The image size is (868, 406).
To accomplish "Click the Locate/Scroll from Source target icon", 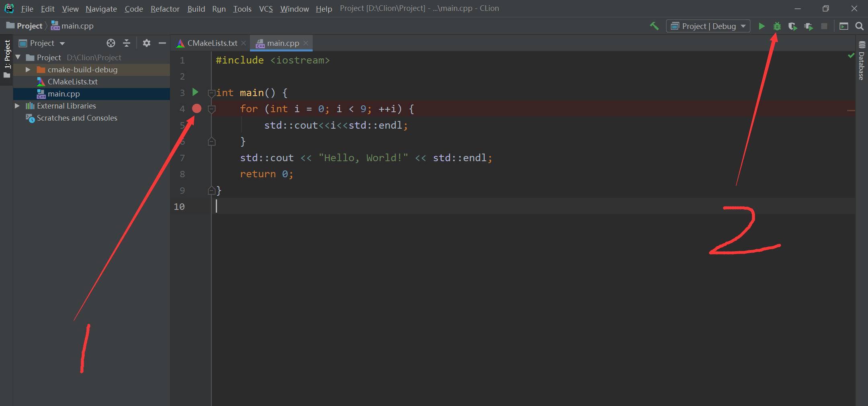I will pyautogui.click(x=111, y=43).
